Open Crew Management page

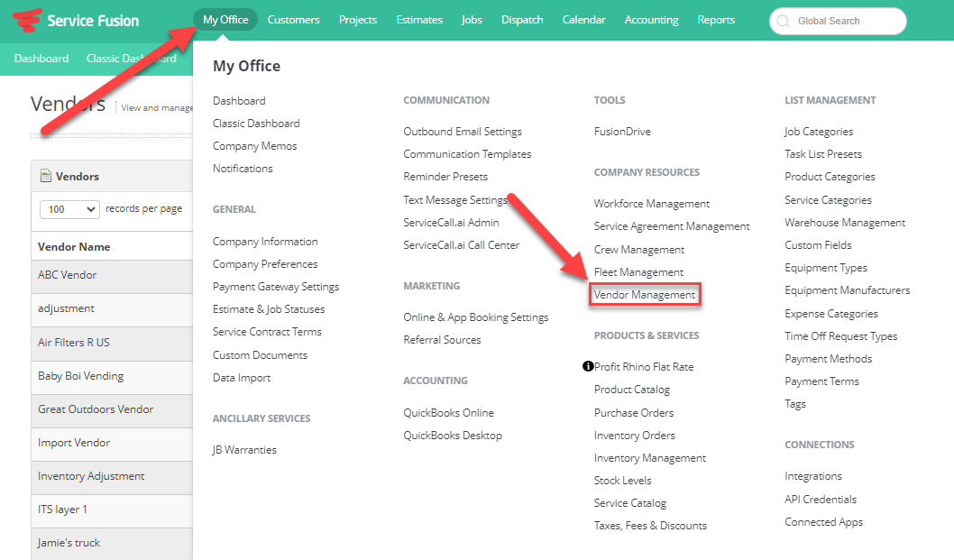(x=638, y=250)
